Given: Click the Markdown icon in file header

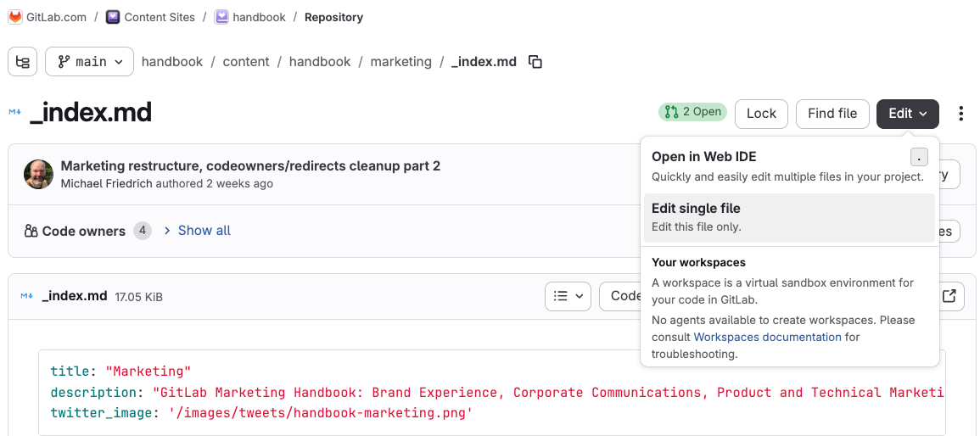Looking at the screenshot, I should 26,296.
